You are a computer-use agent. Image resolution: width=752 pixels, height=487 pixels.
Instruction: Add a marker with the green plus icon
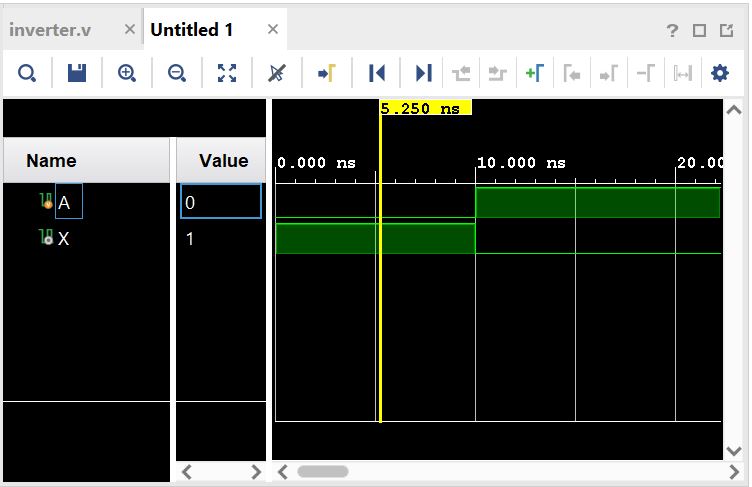[x=535, y=73]
